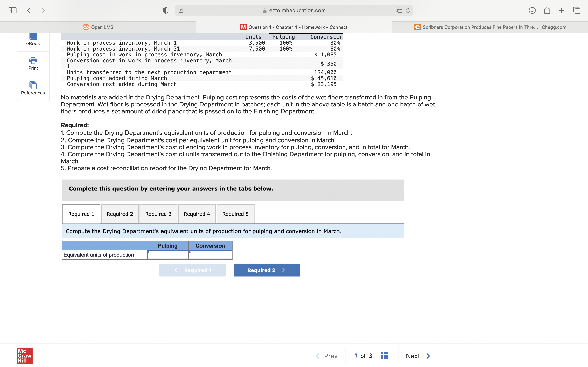Open the reader view icon
588x367 pixels.
click(181, 10)
